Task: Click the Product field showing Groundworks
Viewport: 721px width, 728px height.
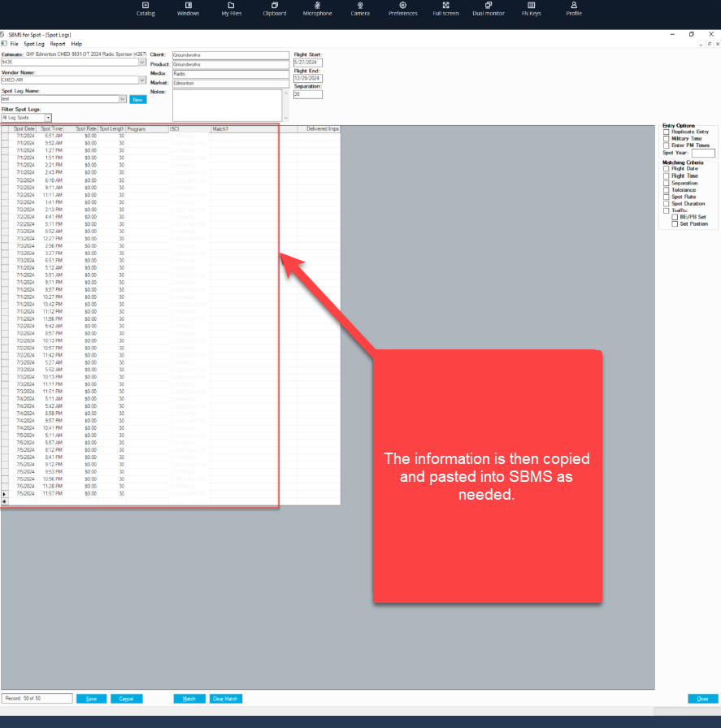Action: point(230,64)
